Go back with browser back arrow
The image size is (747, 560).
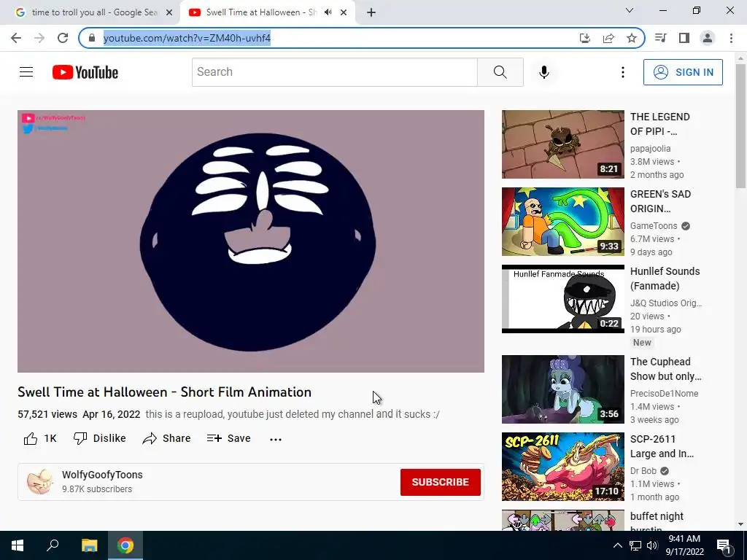[x=16, y=38]
